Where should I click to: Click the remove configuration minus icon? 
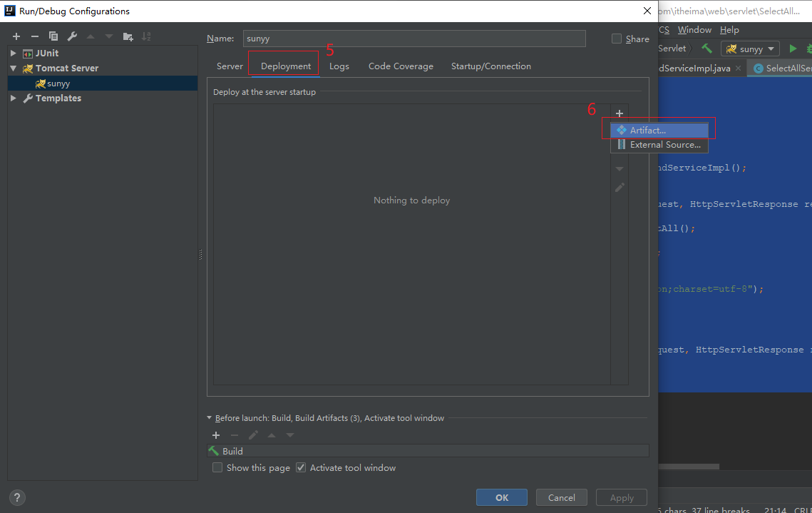(34, 36)
